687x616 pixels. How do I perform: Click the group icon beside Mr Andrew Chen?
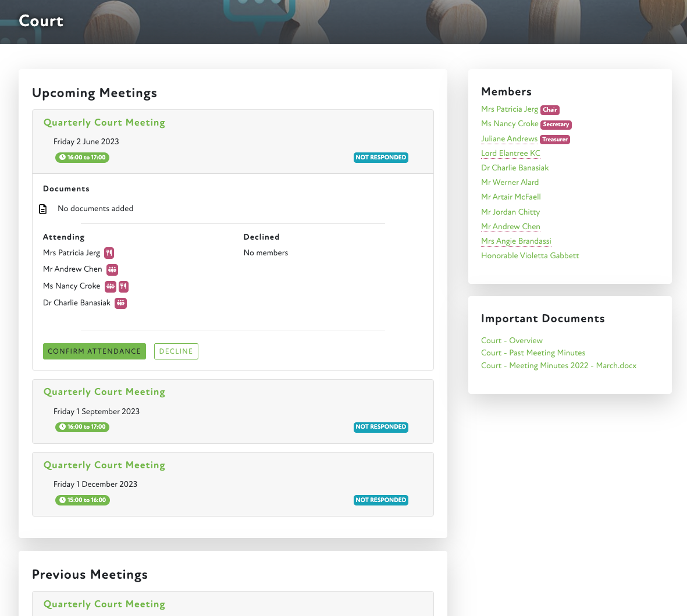pyautogui.click(x=112, y=269)
